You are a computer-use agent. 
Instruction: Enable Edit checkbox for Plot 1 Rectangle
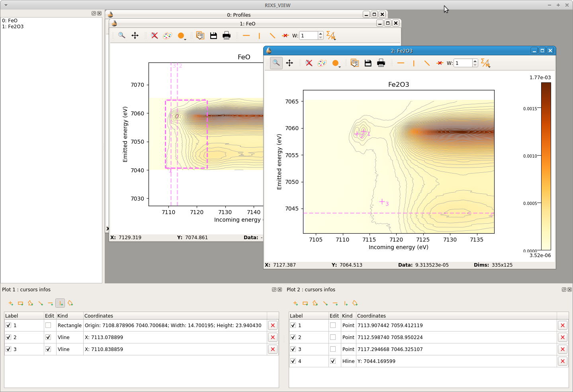point(48,325)
